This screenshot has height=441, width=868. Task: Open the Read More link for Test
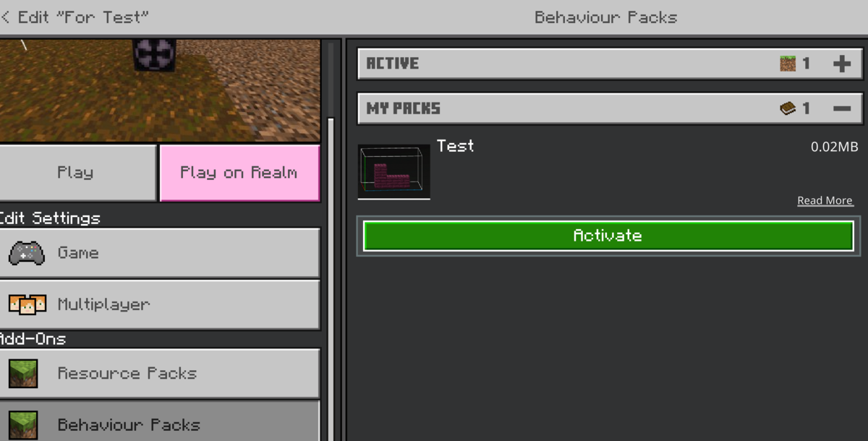click(825, 201)
